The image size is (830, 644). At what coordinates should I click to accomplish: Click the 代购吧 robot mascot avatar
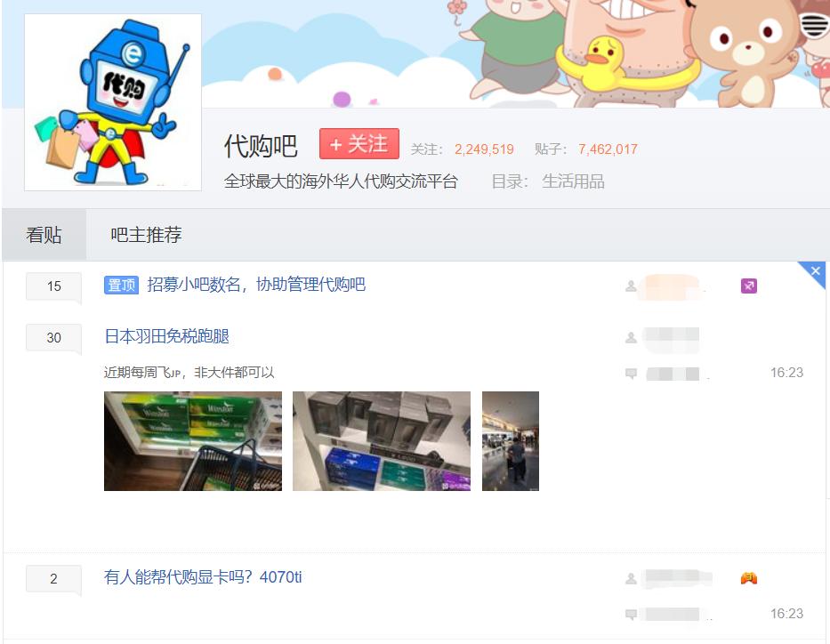pyautogui.click(x=113, y=102)
